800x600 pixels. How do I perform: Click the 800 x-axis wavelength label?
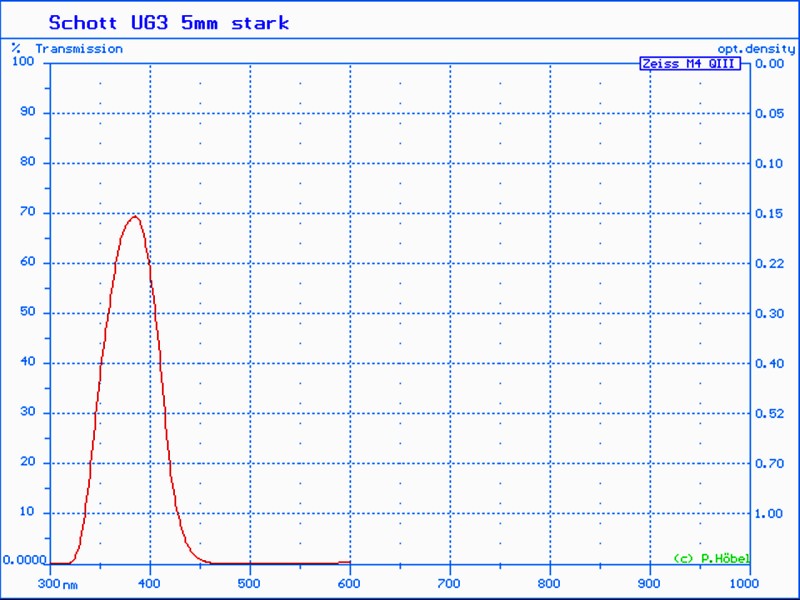[549, 583]
